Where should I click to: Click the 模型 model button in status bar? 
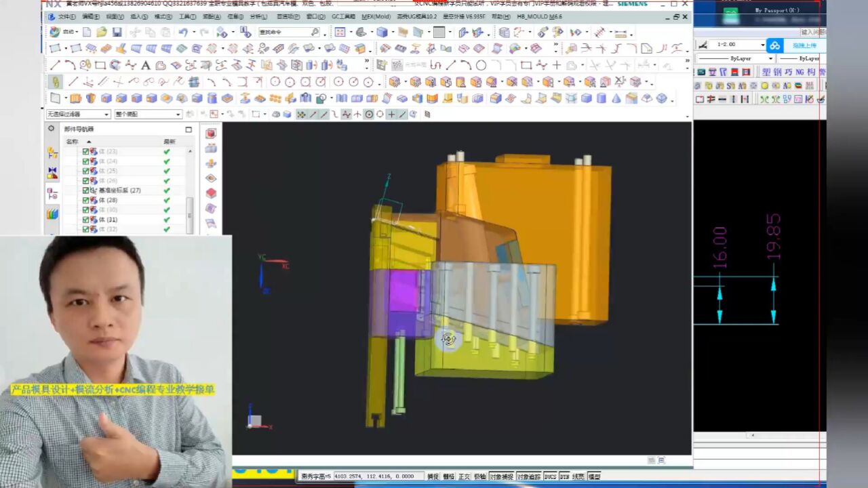tap(594, 476)
